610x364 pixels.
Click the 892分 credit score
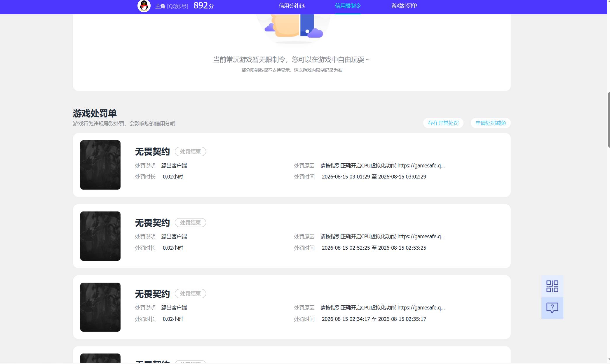(x=204, y=6)
